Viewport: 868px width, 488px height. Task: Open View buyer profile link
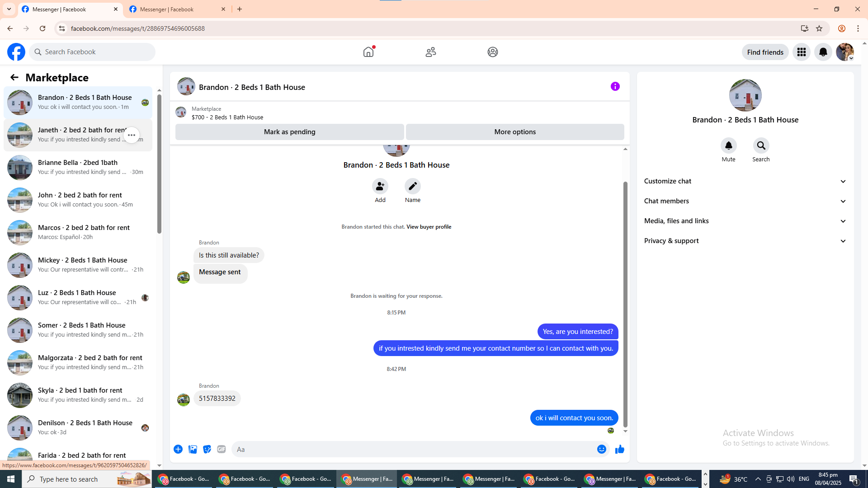coord(429,227)
